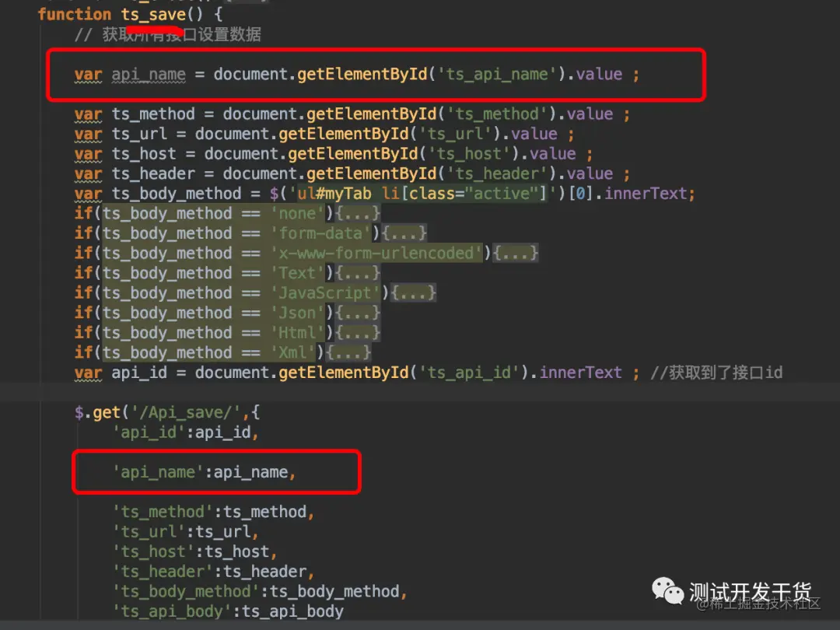Expand folded block after 'none' condition
The image size is (840, 630).
[x=358, y=213]
